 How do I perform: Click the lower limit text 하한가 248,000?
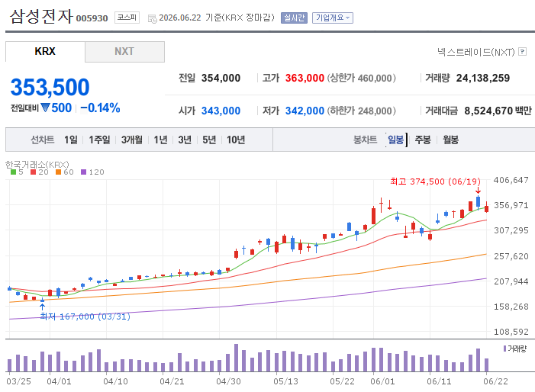[361, 111]
